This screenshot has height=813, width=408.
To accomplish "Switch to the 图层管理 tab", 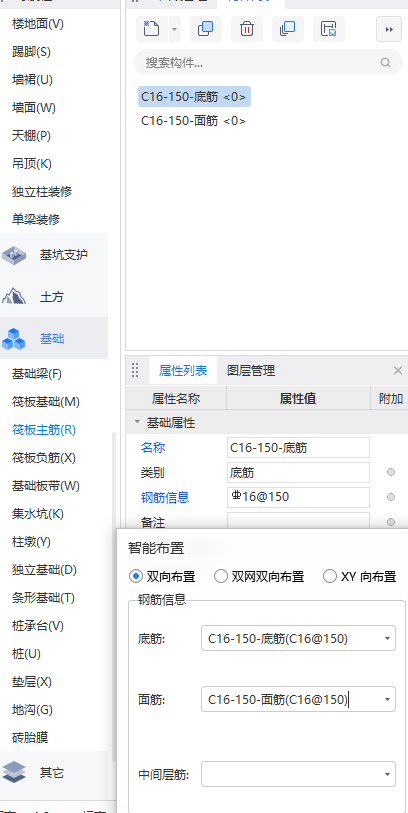I will (251, 370).
